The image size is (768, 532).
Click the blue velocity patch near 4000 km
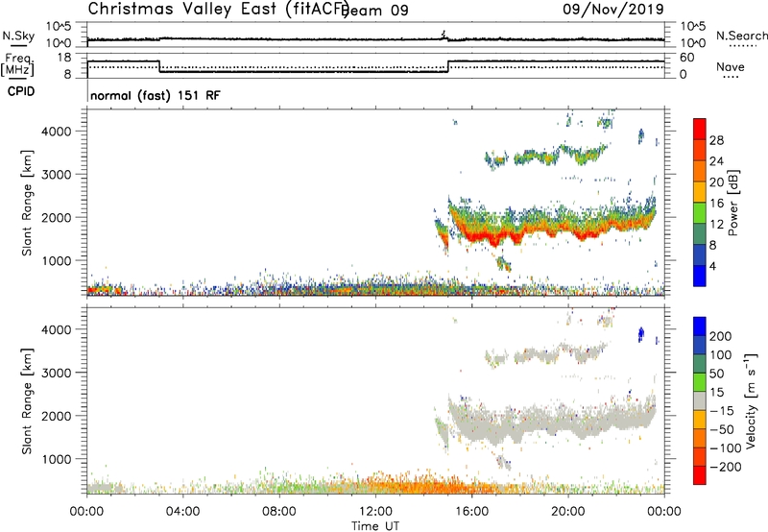coord(640,334)
